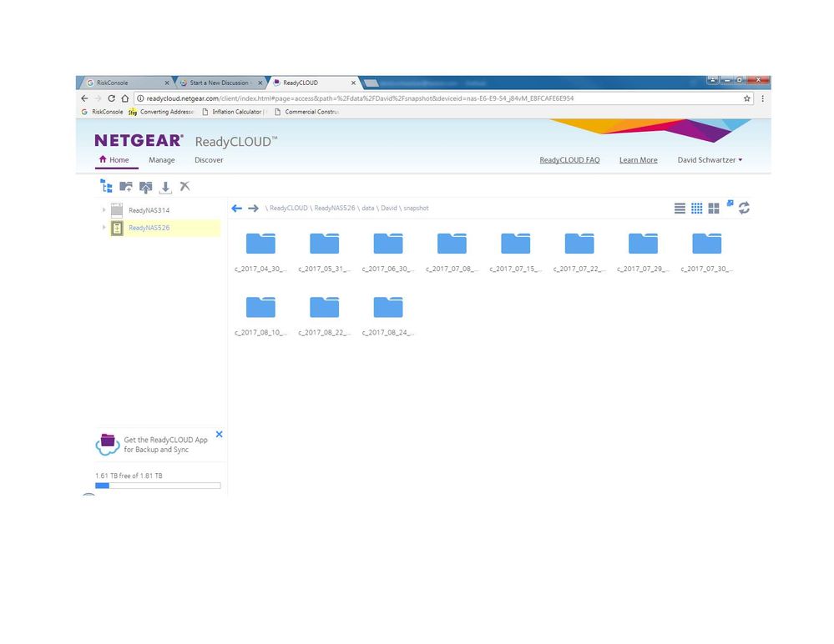Click the ReadyNAS526 label in tree
Image resolution: width=834 pixels, height=644 pixels.
[149, 228]
